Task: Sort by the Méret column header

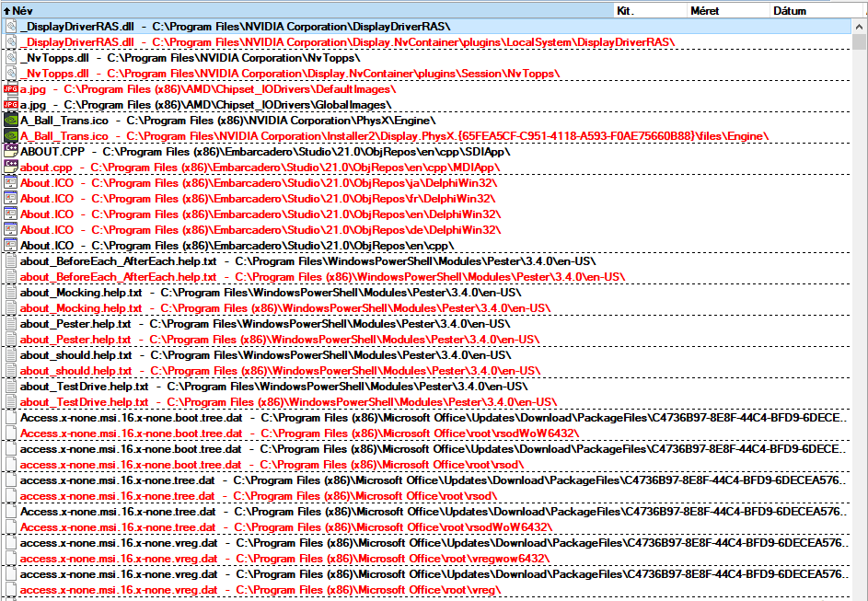Action: (x=728, y=10)
